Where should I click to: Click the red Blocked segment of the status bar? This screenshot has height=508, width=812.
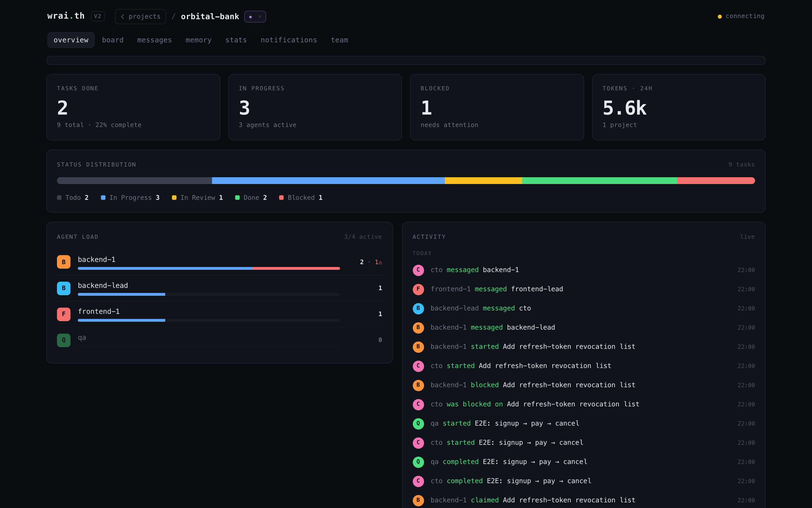(716, 181)
